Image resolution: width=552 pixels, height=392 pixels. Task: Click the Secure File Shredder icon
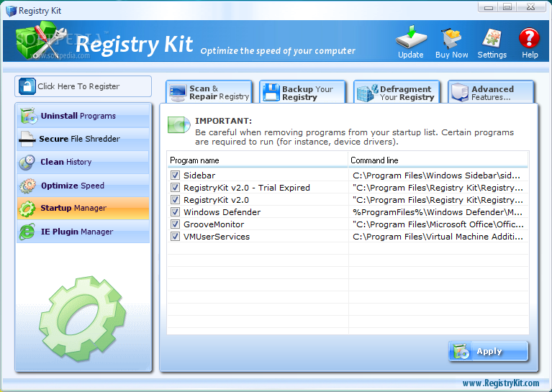27,139
